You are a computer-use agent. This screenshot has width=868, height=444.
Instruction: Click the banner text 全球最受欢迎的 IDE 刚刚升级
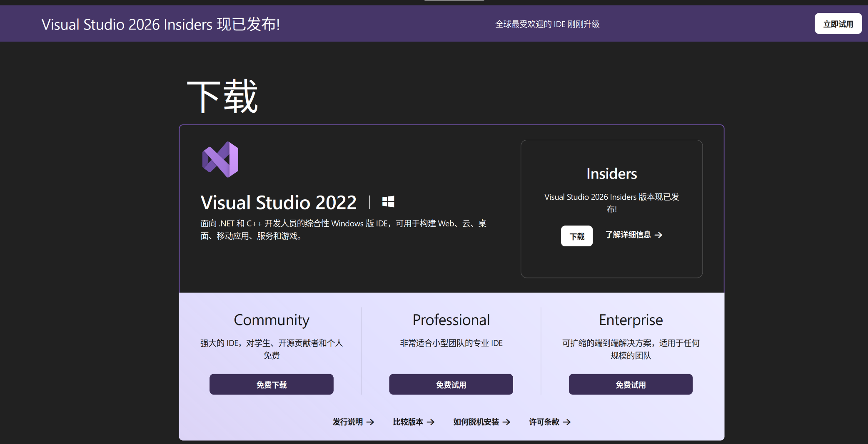(x=547, y=24)
